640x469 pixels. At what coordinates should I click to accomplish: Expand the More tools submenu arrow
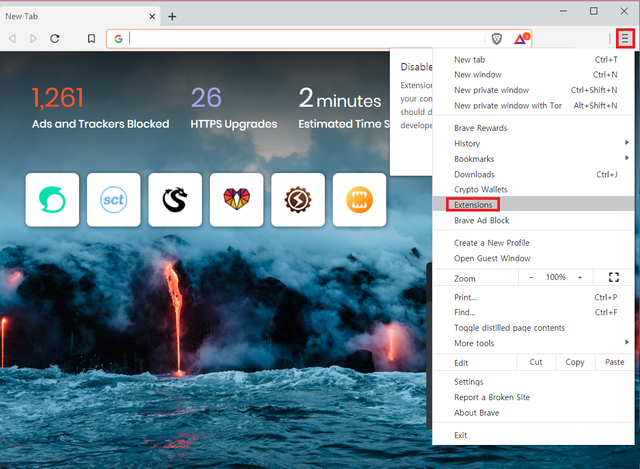[627, 342]
